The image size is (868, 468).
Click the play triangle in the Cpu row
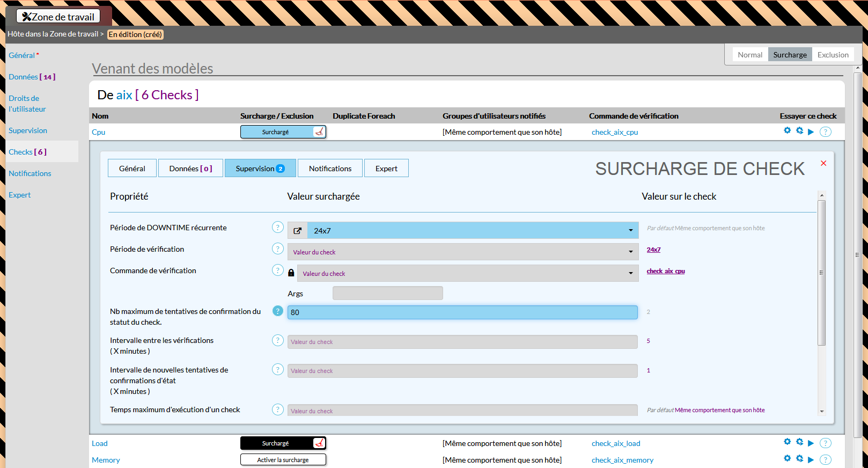[811, 131]
